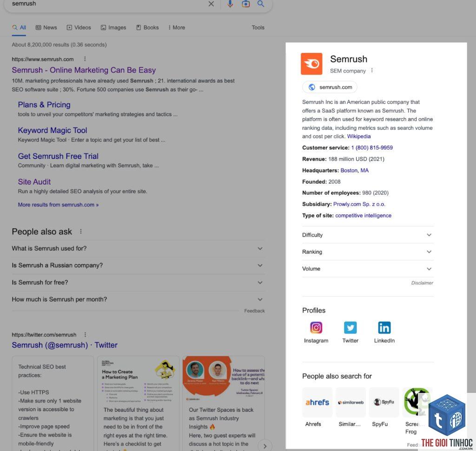
Task: Clear the search box with the X icon
Action: (211, 4)
